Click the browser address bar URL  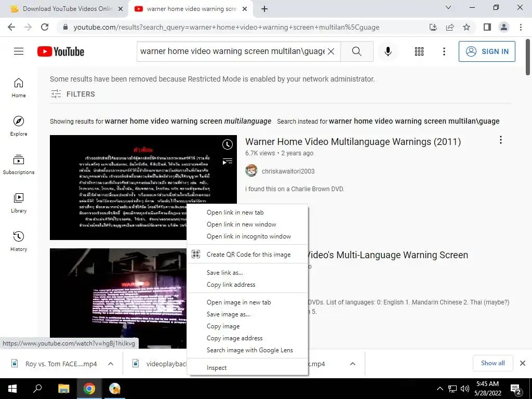227,27
